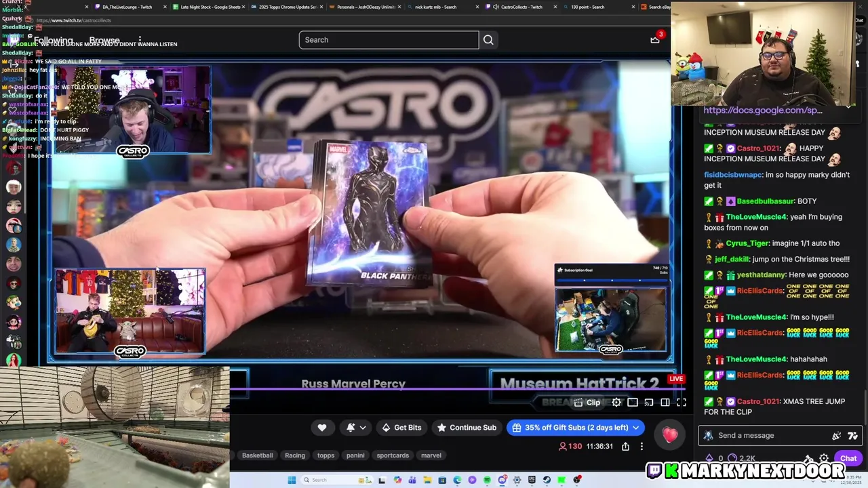Viewport: 868px width, 488px height.
Task: Open jeff_dakill's username in chat
Action: pos(731,259)
